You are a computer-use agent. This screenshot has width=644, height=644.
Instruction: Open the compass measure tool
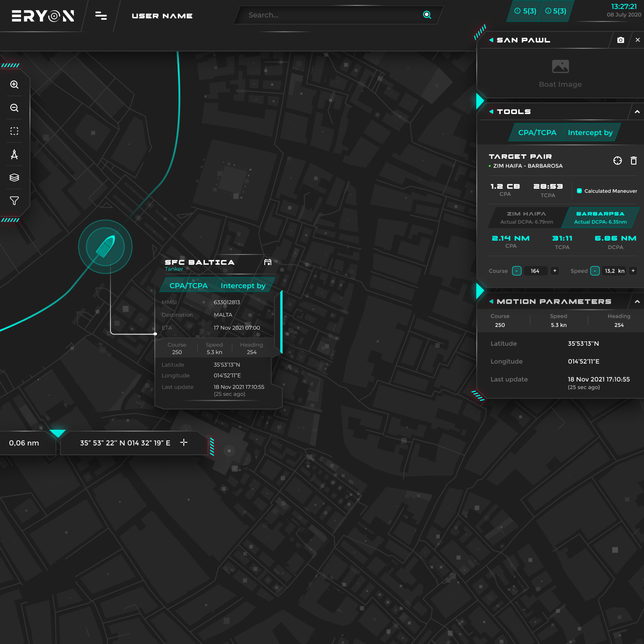[x=14, y=155]
